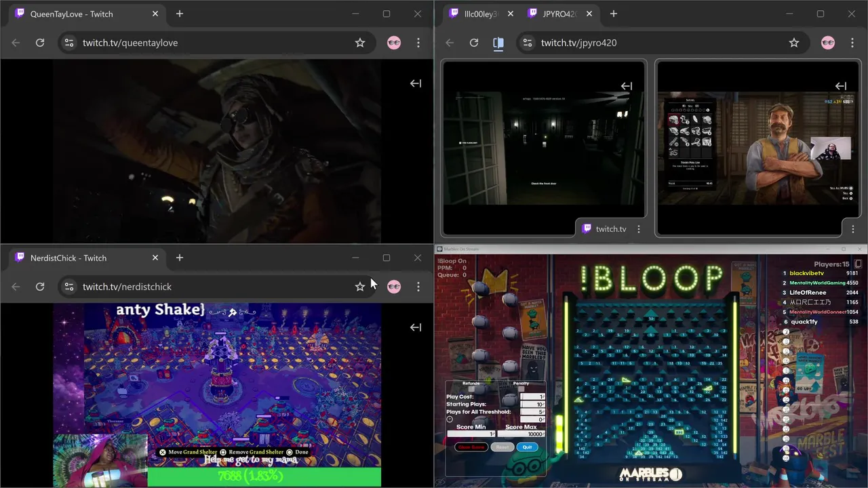Close the lllc00ley3 tab
Screen dimensions: 868x488
coord(510,14)
